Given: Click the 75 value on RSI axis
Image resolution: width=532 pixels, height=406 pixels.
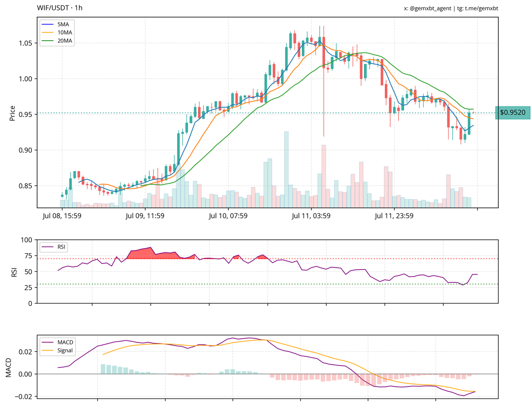Looking at the screenshot, I should [x=29, y=256].
